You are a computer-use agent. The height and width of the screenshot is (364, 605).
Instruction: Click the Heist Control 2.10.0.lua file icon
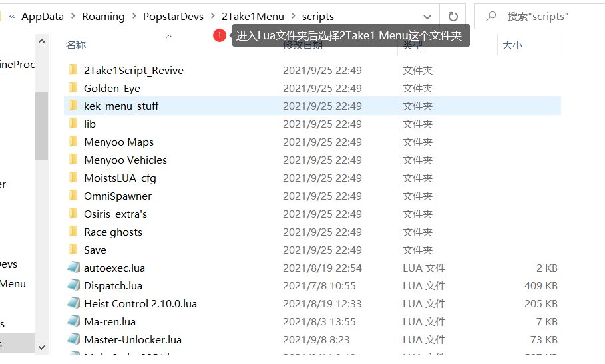click(x=73, y=303)
